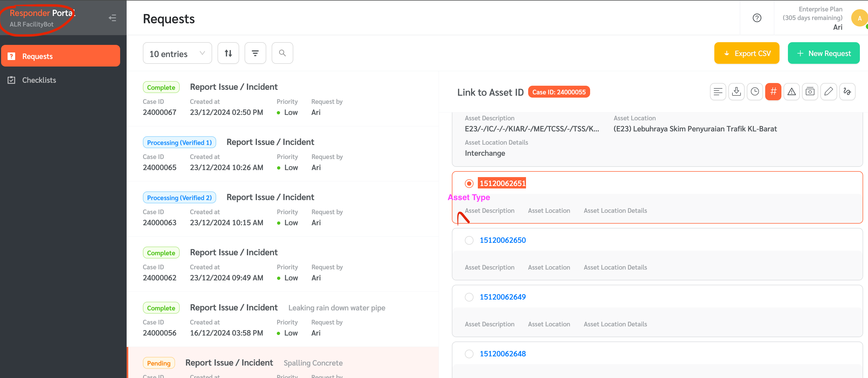Click the sort arrows icon
Image resolution: width=868 pixels, height=378 pixels.
coord(228,53)
